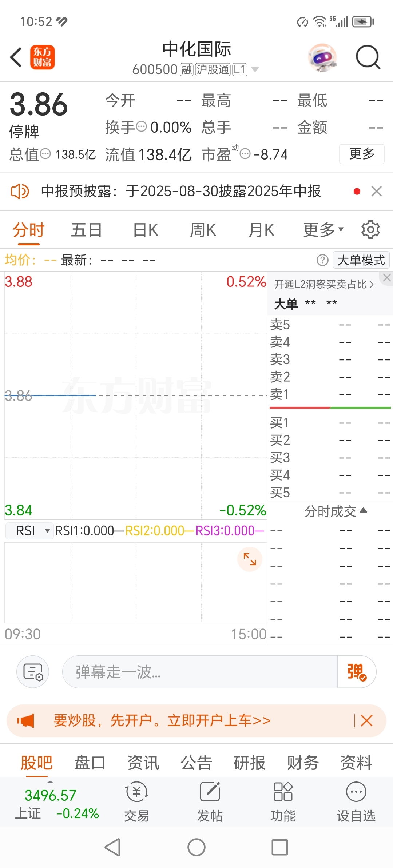This screenshot has width=393, height=868.
Task: Expand the 更多 chart period menu
Action: click(x=323, y=230)
